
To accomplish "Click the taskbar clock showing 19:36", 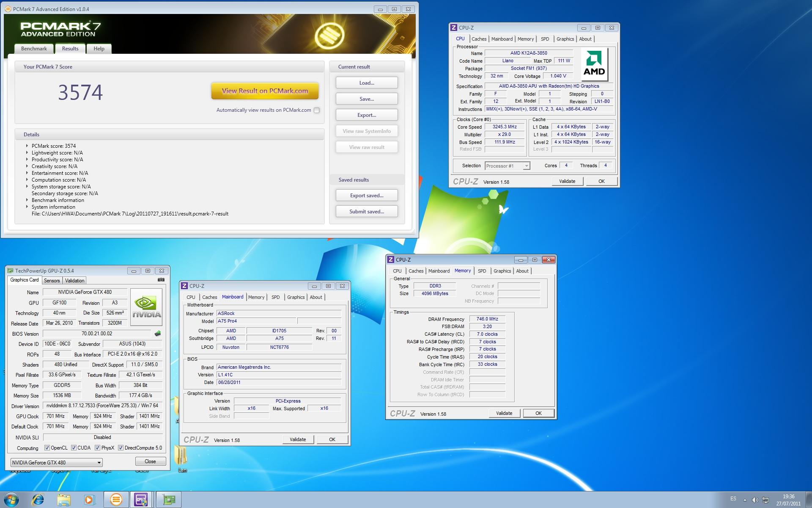I will click(x=788, y=500).
